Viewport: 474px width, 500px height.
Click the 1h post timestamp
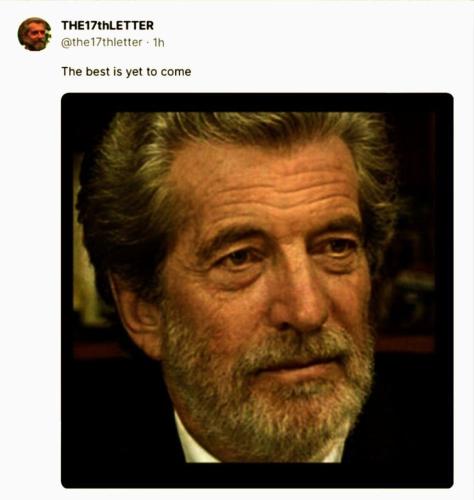pyautogui.click(x=158, y=43)
